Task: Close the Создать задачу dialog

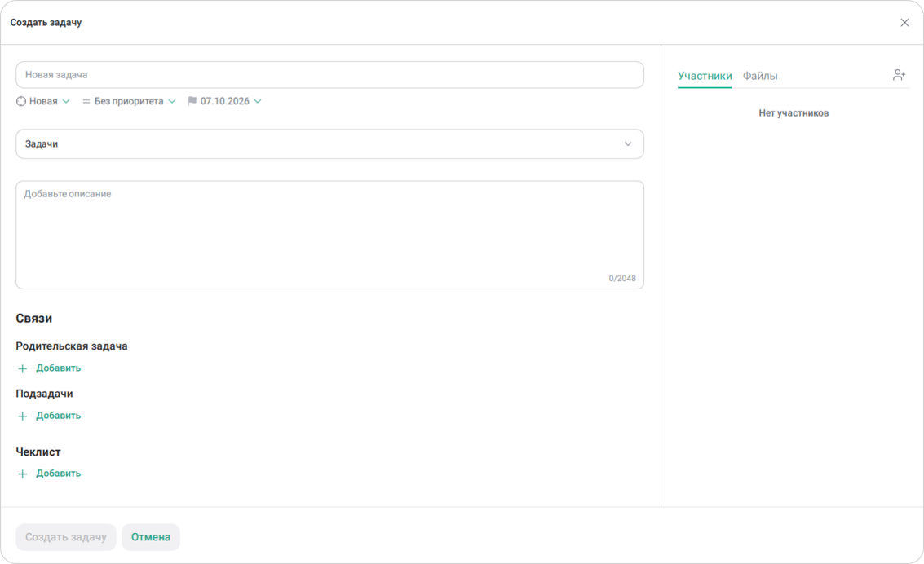Action: [x=904, y=22]
